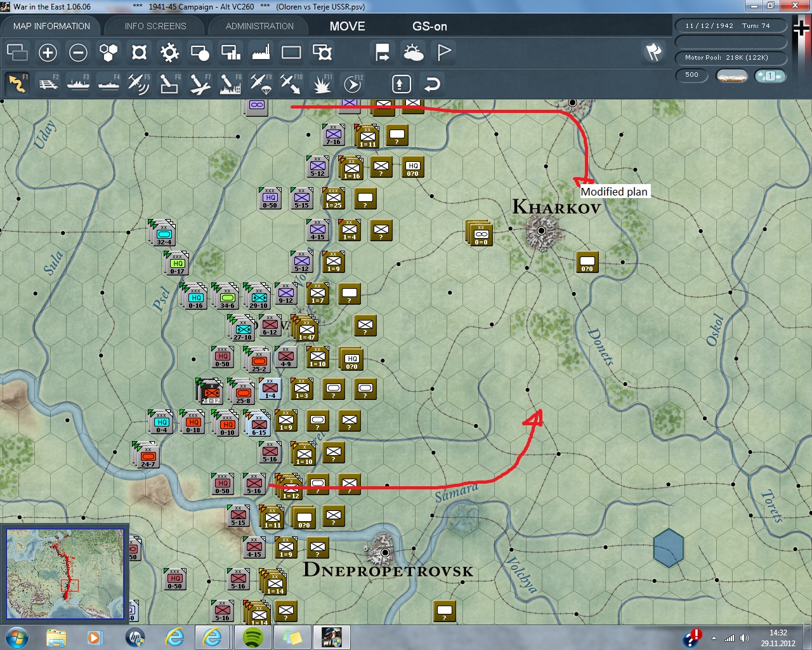Undo last move with curved arrow icon
The width and height of the screenshot is (812, 650).
point(432,84)
